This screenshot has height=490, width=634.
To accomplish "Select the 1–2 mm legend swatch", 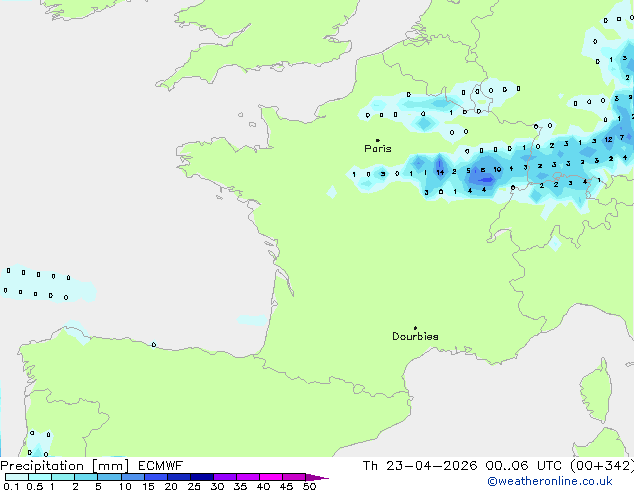I will tap(63, 477).
